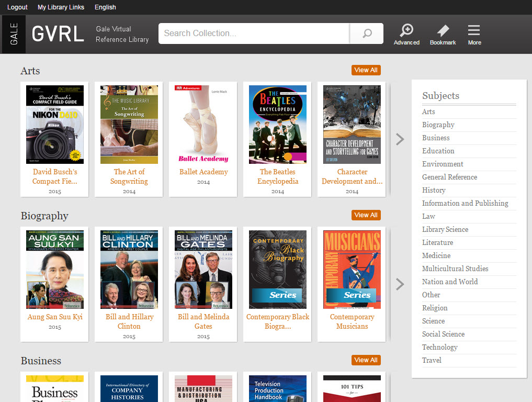Select Technology subject
This screenshot has width=532, height=402.
[x=440, y=347]
